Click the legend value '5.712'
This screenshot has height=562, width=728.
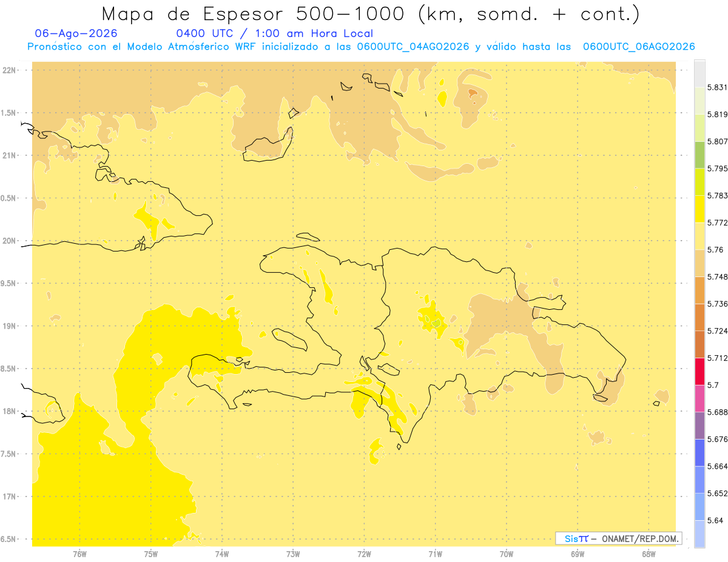[717, 358]
